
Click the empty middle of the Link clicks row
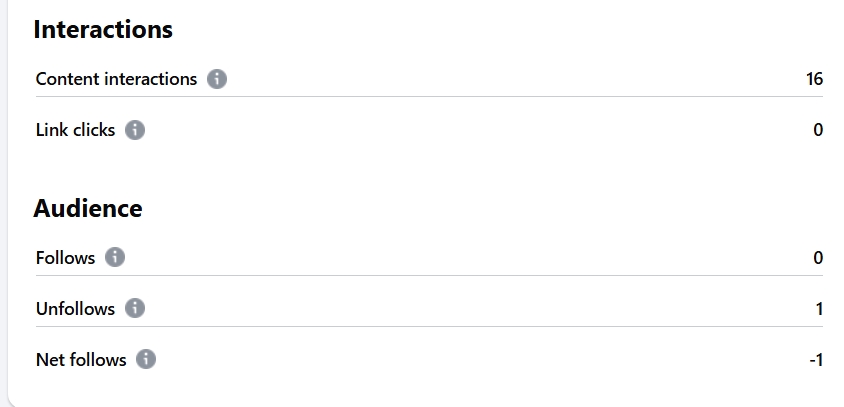click(479, 130)
